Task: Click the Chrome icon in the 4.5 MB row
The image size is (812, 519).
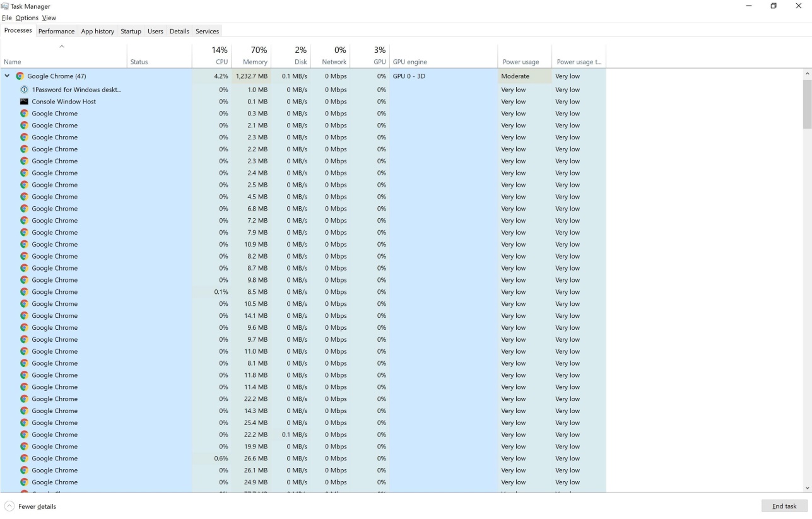Action: tap(24, 197)
